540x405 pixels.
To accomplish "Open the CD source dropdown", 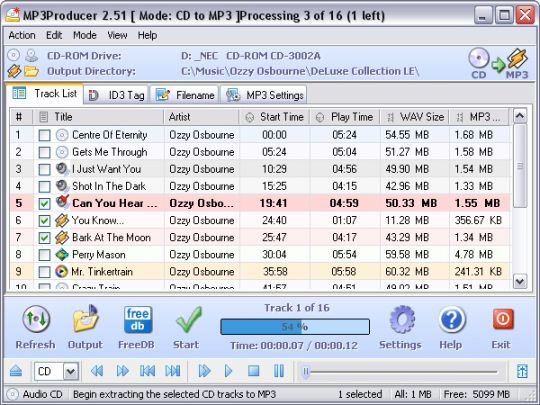I will coord(71,371).
